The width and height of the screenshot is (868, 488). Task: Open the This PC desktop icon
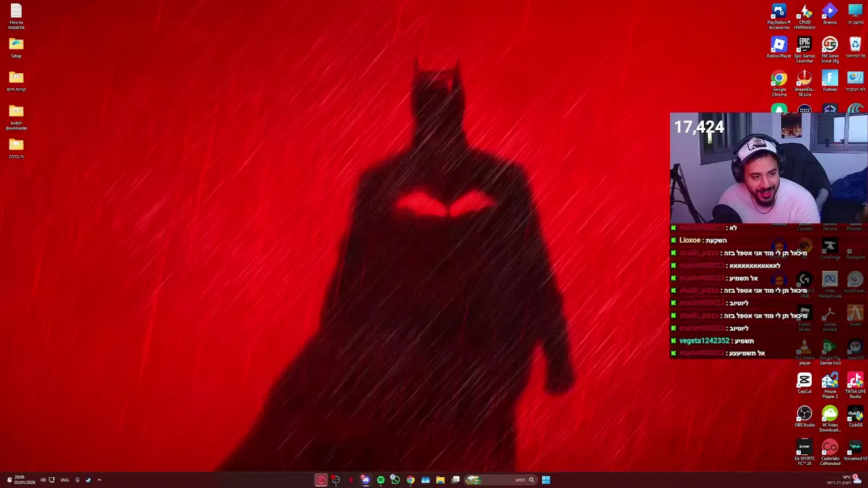click(x=855, y=14)
